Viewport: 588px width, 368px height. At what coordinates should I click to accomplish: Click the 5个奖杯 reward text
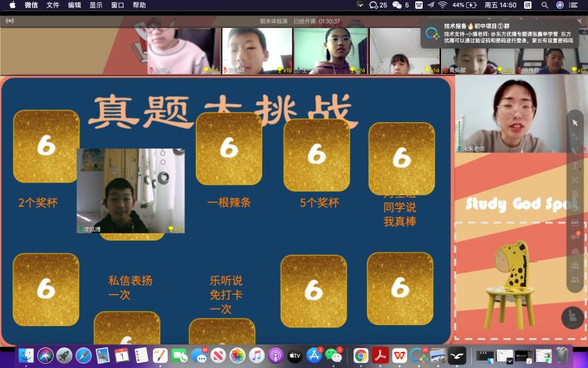click(320, 203)
